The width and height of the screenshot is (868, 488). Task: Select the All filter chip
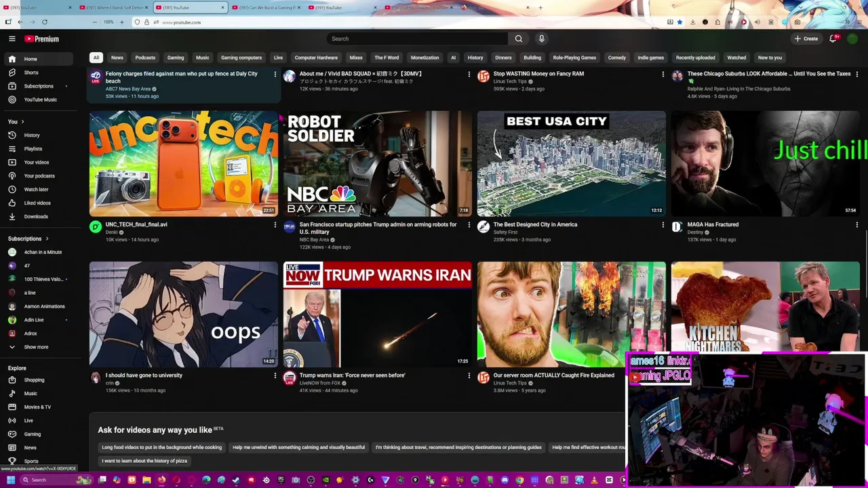point(96,58)
